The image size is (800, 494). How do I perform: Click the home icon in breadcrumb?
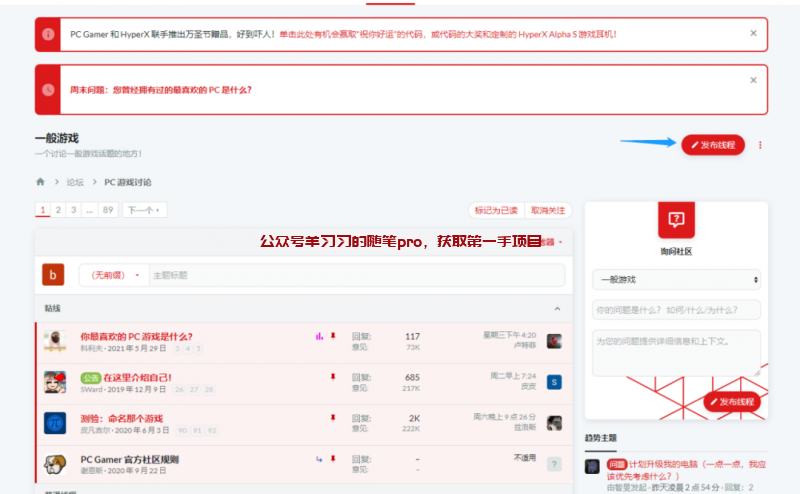coord(41,182)
